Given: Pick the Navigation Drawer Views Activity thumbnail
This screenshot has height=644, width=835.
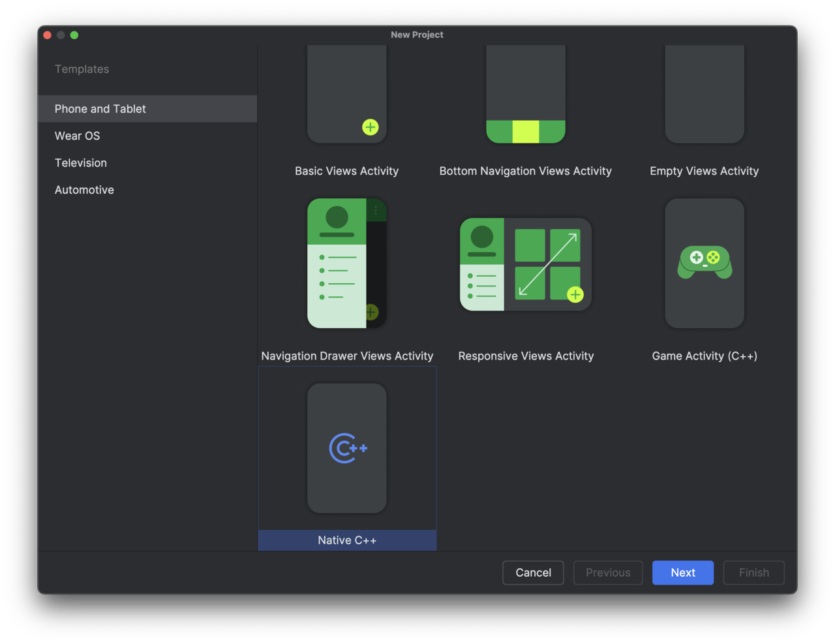Looking at the screenshot, I should 347,264.
